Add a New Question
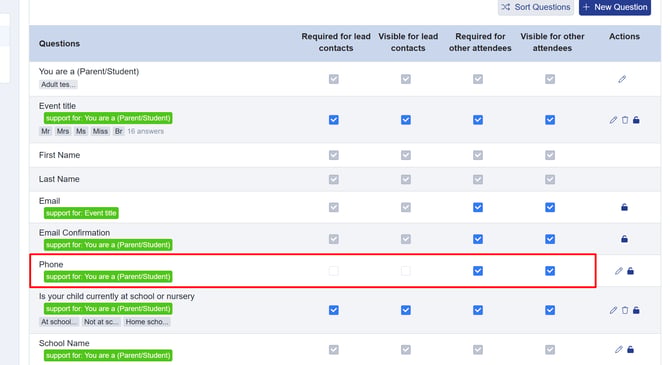Screen dimensions: 670x365 point(615,7)
